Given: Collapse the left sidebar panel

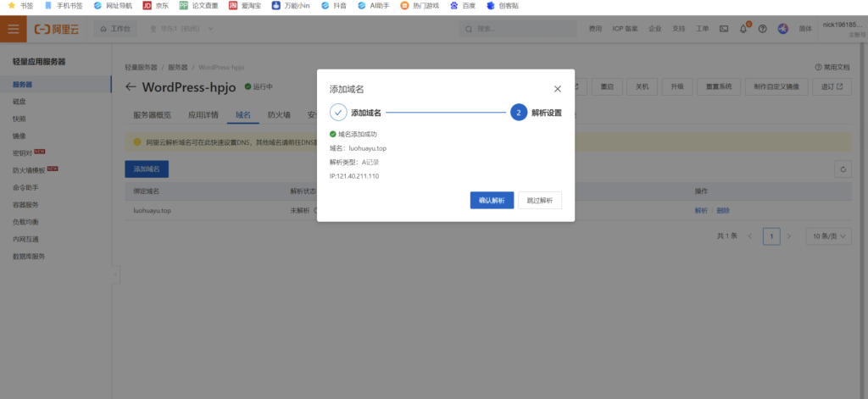Looking at the screenshot, I should tap(115, 276).
